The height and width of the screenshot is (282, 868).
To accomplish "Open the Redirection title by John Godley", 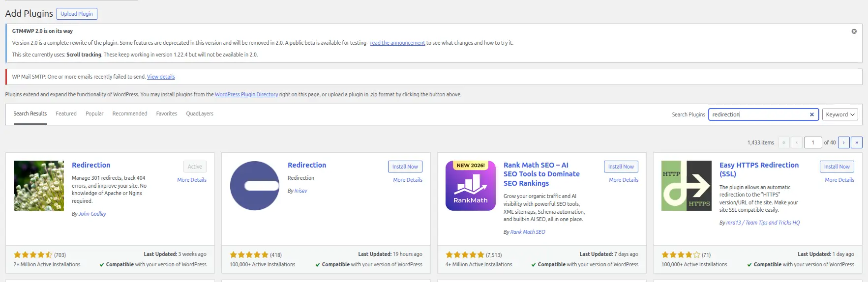I will click(x=91, y=165).
